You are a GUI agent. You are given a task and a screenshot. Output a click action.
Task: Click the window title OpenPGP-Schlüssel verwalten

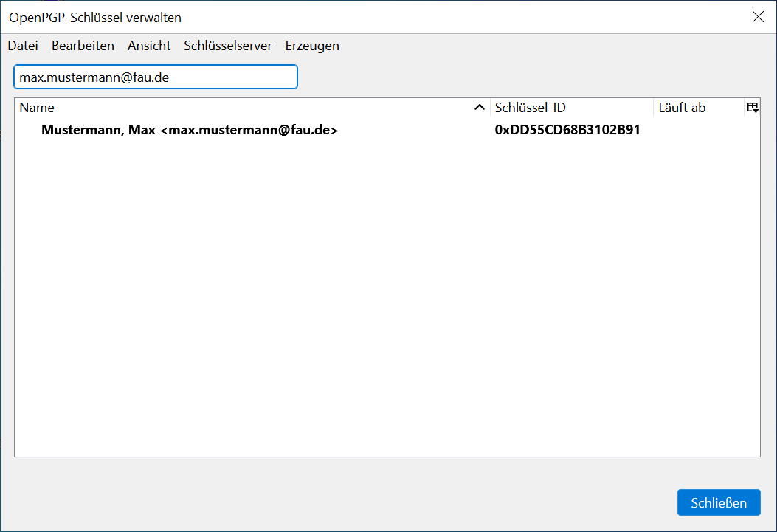(x=95, y=17)
